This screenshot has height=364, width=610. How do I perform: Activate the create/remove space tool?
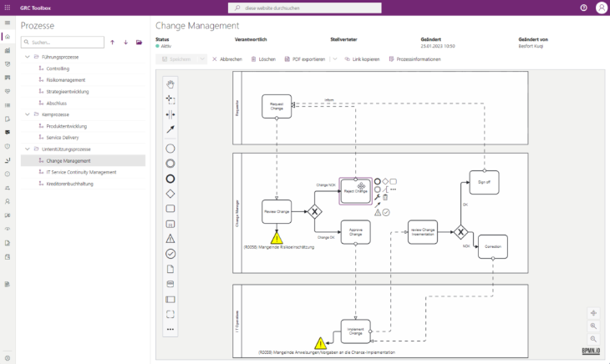pyautogui.click(x=170, y=114)
